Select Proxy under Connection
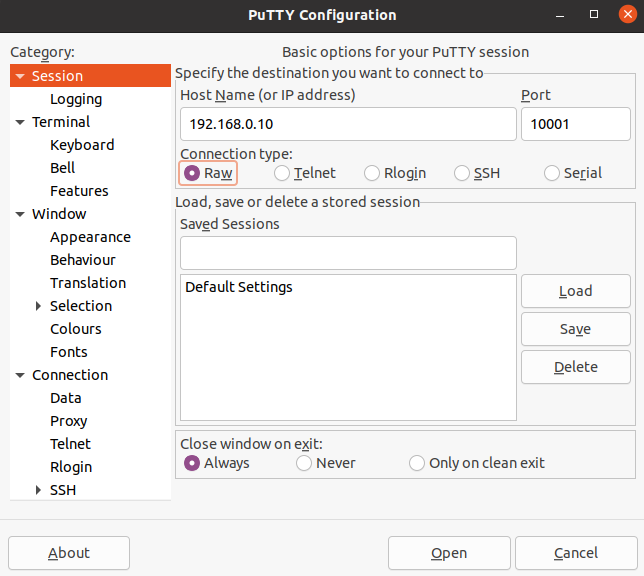This screenshot has width=644, height=576. pyautogui.click(x=69, y=421)
